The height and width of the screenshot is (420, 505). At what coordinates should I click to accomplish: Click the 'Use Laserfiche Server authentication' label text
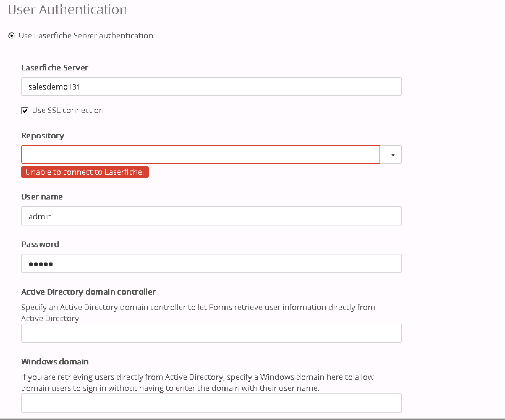(86, 36)
